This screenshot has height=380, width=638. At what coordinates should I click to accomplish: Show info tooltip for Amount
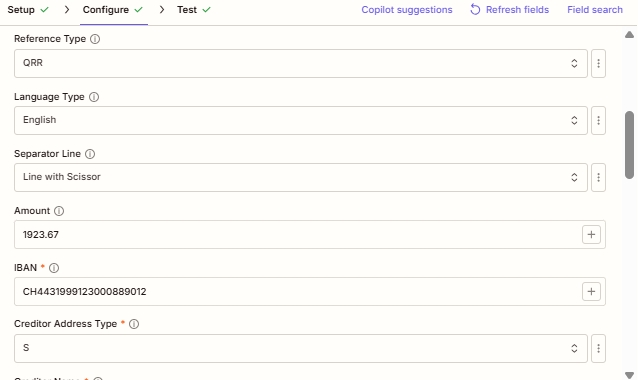point(59,211)
